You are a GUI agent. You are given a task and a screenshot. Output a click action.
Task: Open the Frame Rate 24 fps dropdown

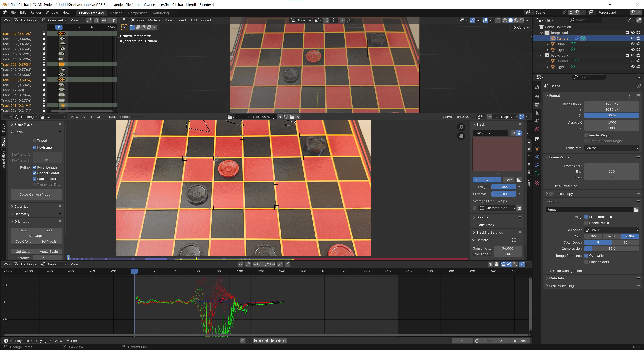[x=611, y=148]
